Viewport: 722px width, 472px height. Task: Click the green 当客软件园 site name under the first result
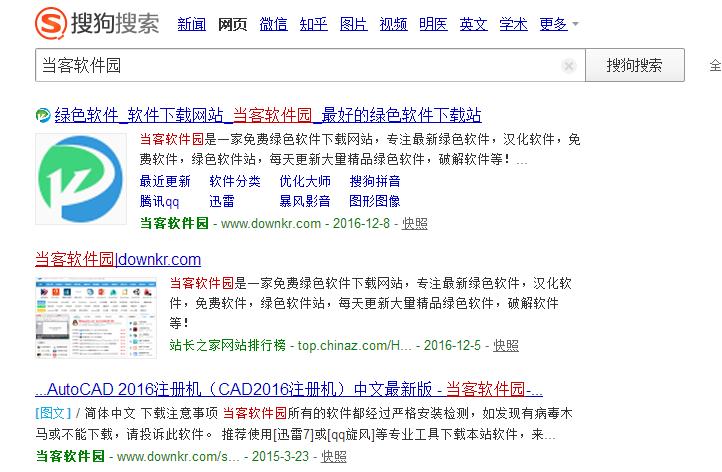[x=174, y=224]
